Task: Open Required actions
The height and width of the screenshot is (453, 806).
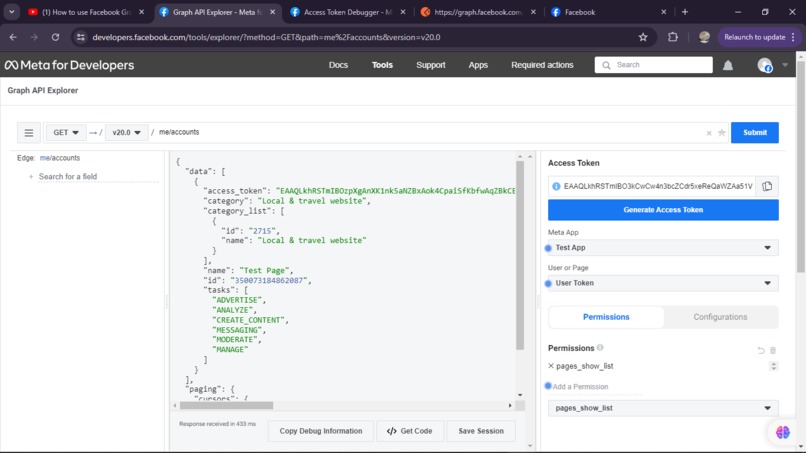Action: pos(542,65)
